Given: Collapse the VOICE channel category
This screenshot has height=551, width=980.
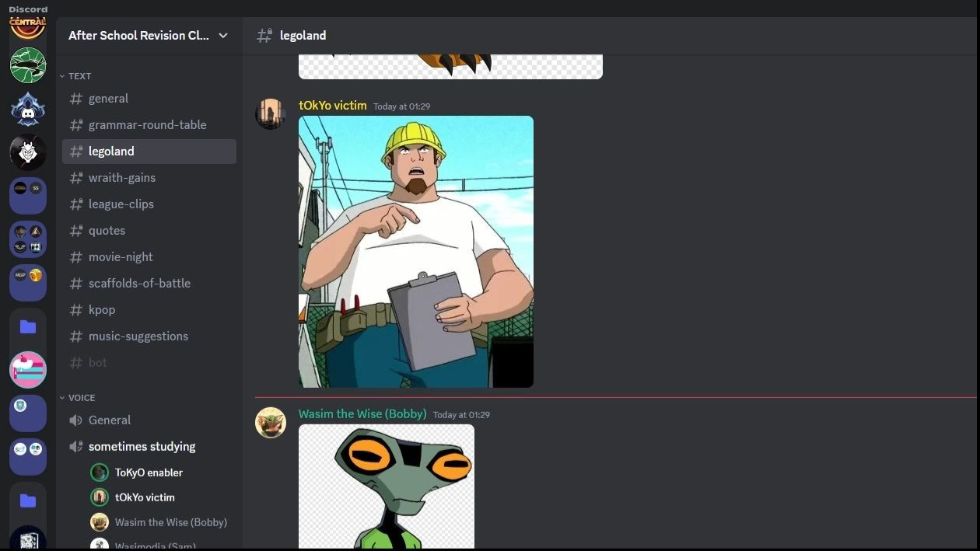Looking at the screenshot, I should pos(77,397).
